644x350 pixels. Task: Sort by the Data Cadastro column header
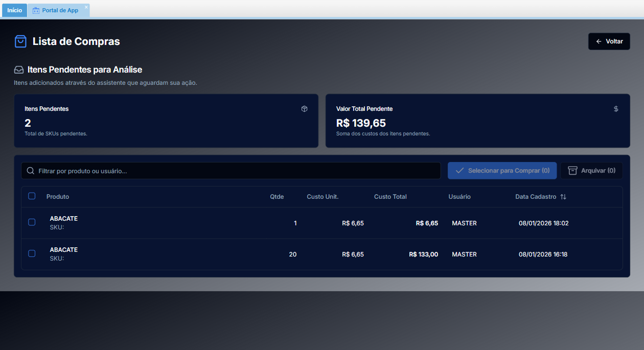point(535,197)
